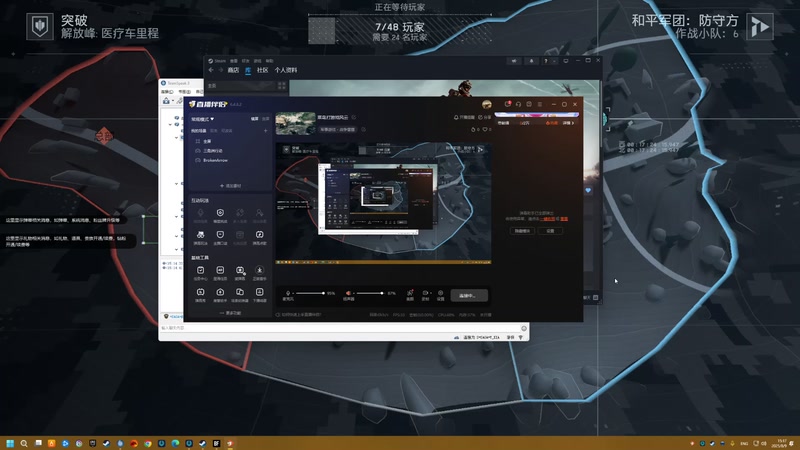Edit the stream title pencil icon
The image size is (800, 450).
point(354,117)
